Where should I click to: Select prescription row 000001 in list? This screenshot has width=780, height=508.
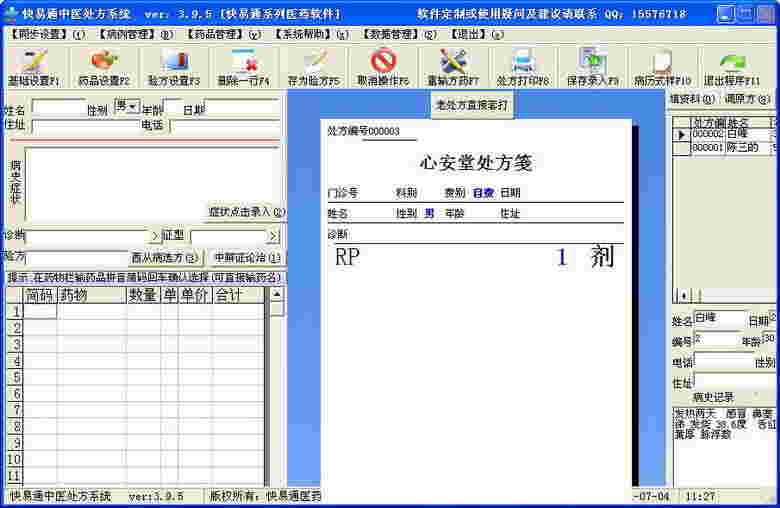pos(726,148)
